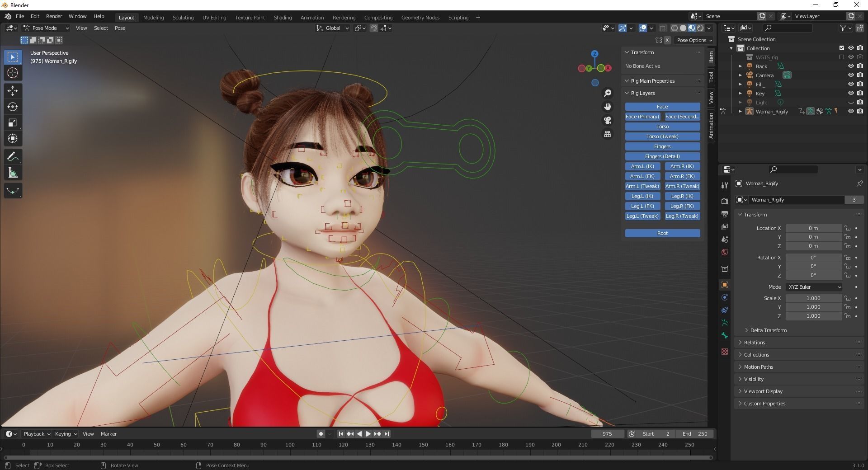
Task: Switch to the Animation workspace tab
Action: [x=312, y=18]
